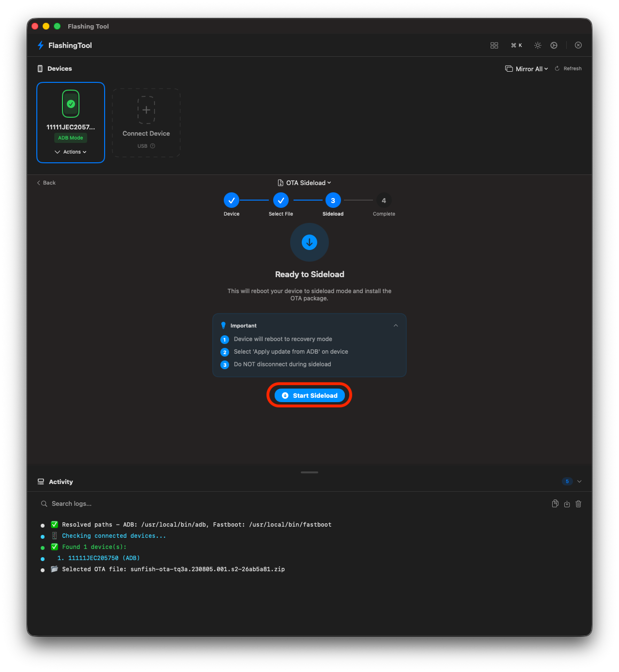Click the USB info icon

(x=153, y=146)
